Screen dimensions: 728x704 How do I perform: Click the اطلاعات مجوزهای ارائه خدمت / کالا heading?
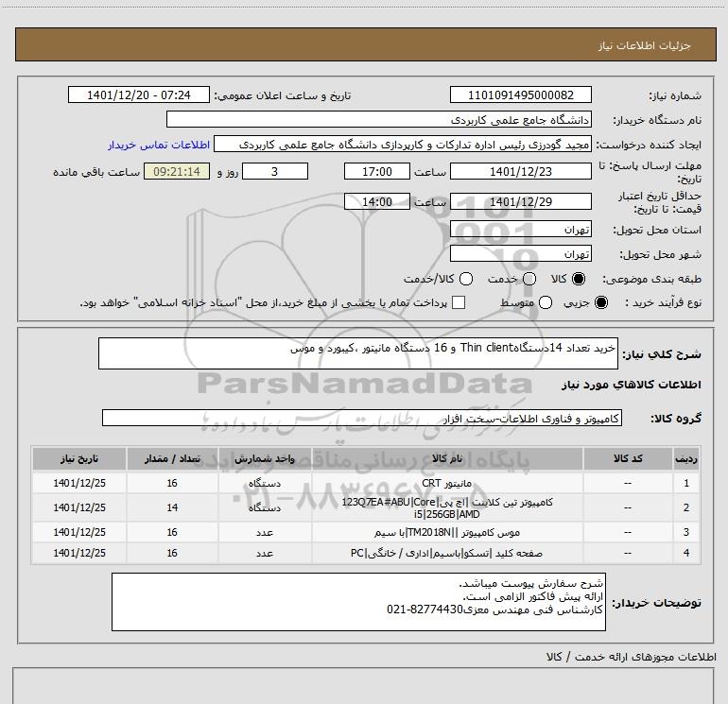click(631, 657)
